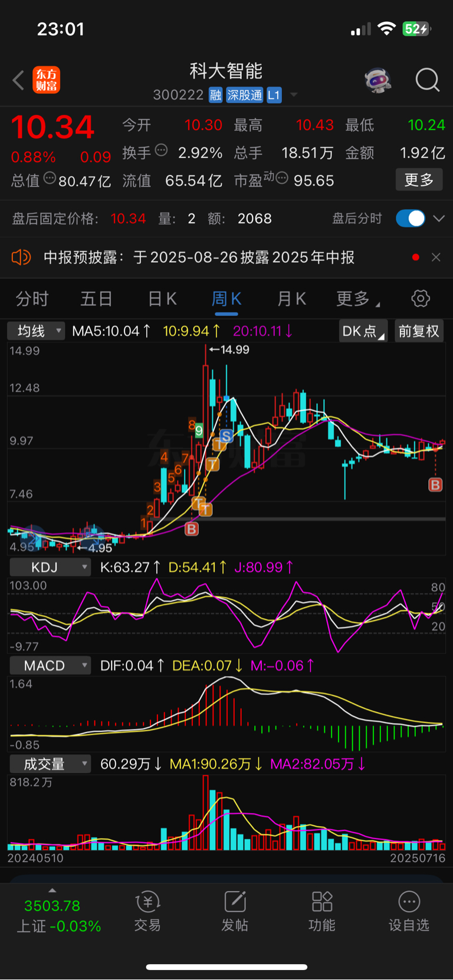This screenshot has width=453, height=980.
Task: Open 更多 quote details button
Action: 419,180
